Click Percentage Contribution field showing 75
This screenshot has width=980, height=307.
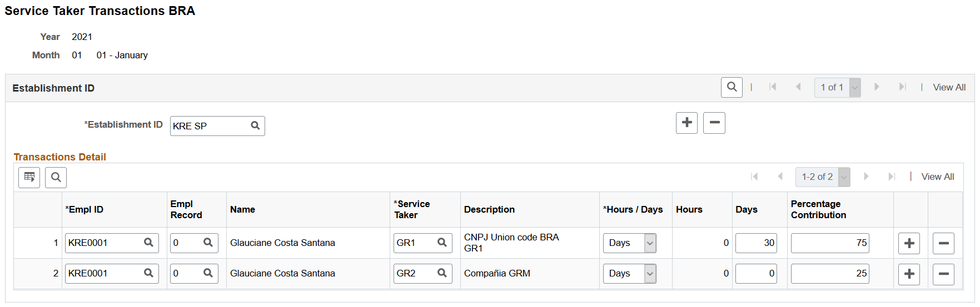point(830,243)
